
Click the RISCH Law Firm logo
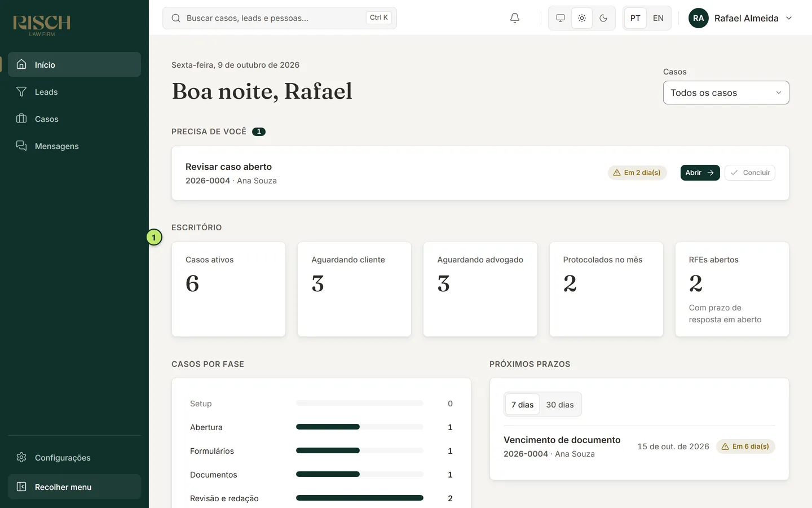point(42,24)
